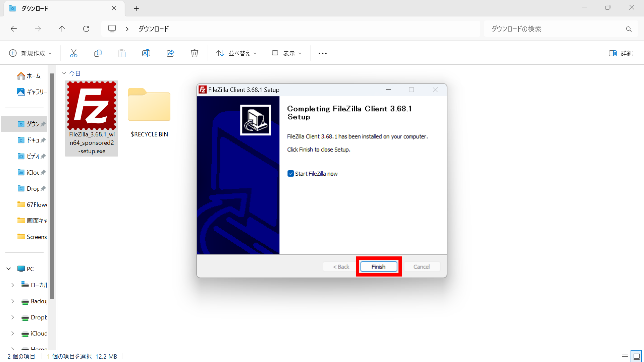The width and height of the screenshot is (644, 362).
Task: Open pinned iCloud folder in sidebar
Action: point(28,172)
